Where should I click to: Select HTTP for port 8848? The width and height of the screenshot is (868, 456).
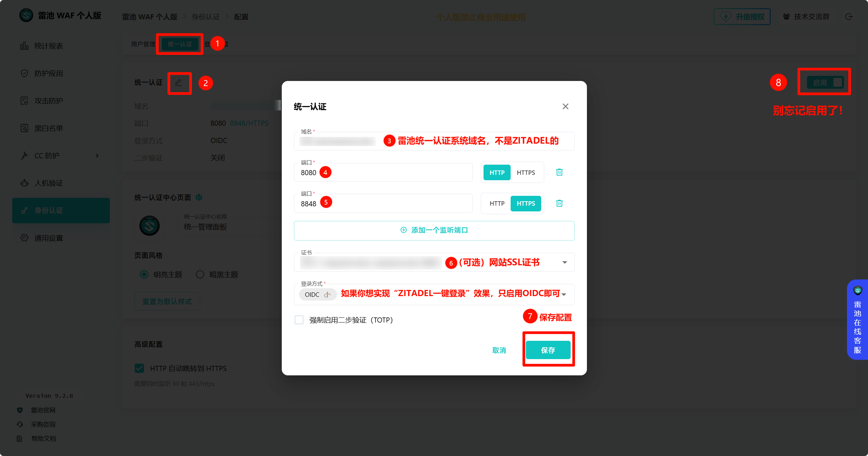[x=497, y=203]
